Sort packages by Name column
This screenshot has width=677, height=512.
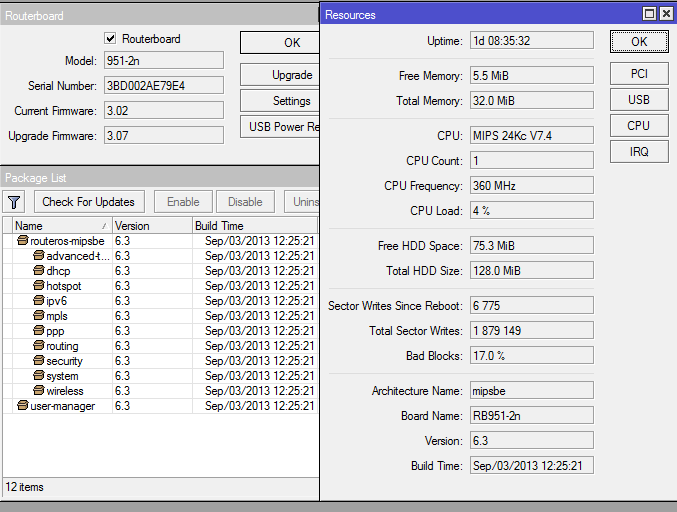pos(62,226)
